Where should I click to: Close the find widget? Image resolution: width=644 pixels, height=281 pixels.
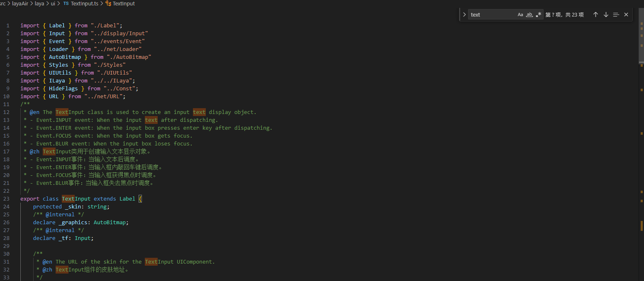pos(626,15)
